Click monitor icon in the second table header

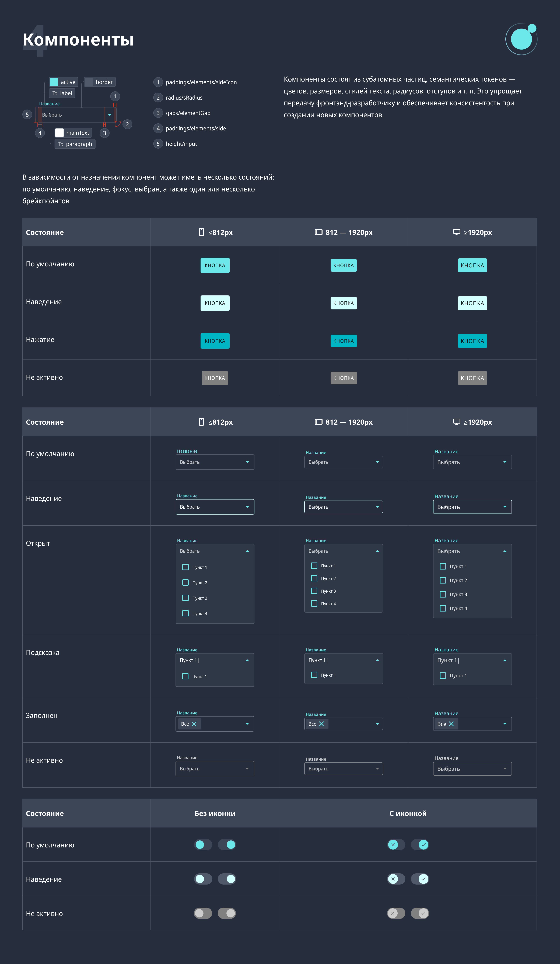click(456, 422)
